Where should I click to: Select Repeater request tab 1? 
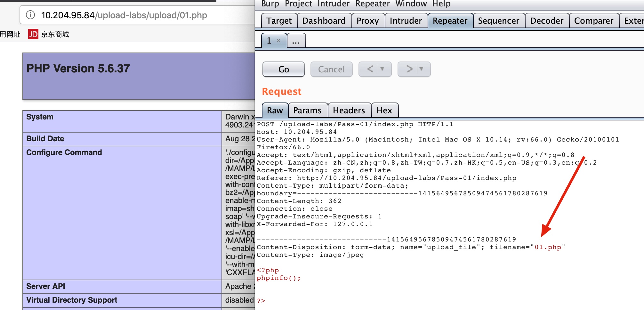click(x=270, y=41)
